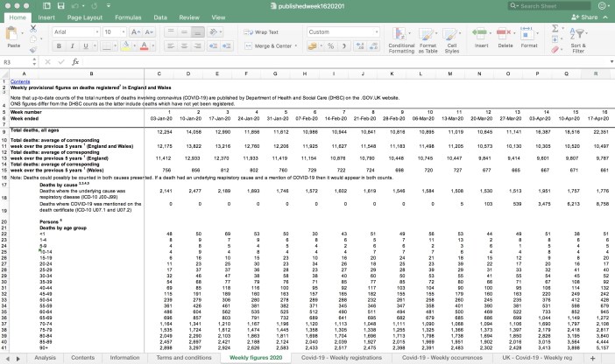The height and width of the screenshot is (364, 615).
Task: Toggle Underline formatting
Action: [x=86, y=46]
